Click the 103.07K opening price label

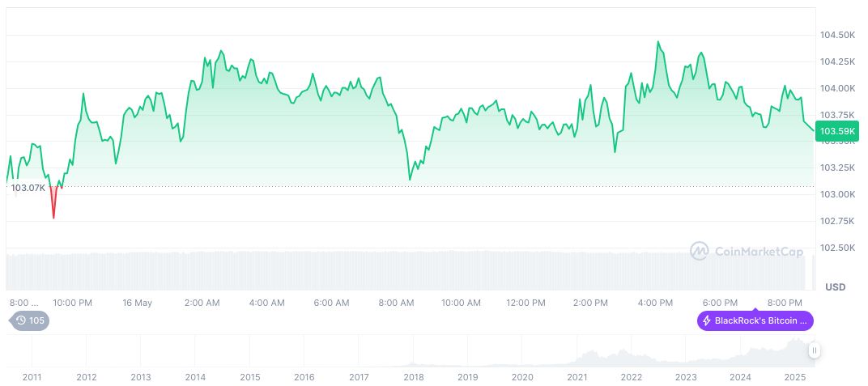tap(26, 188)
